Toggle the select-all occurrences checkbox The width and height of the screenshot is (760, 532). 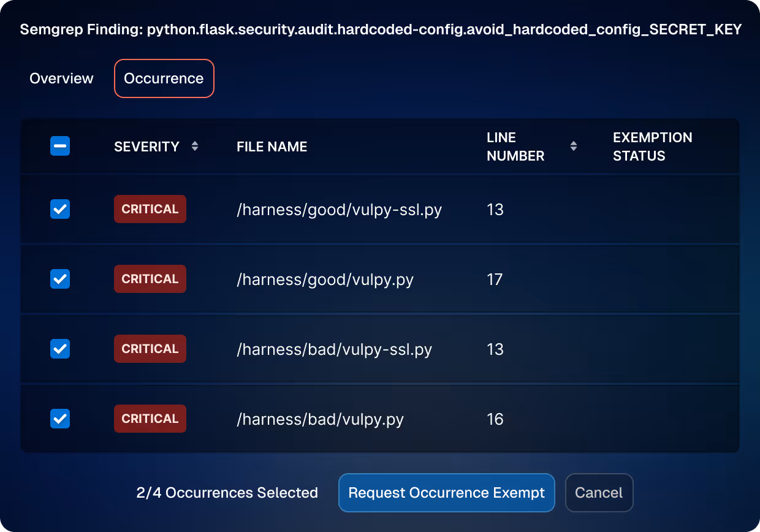[59, 146]
